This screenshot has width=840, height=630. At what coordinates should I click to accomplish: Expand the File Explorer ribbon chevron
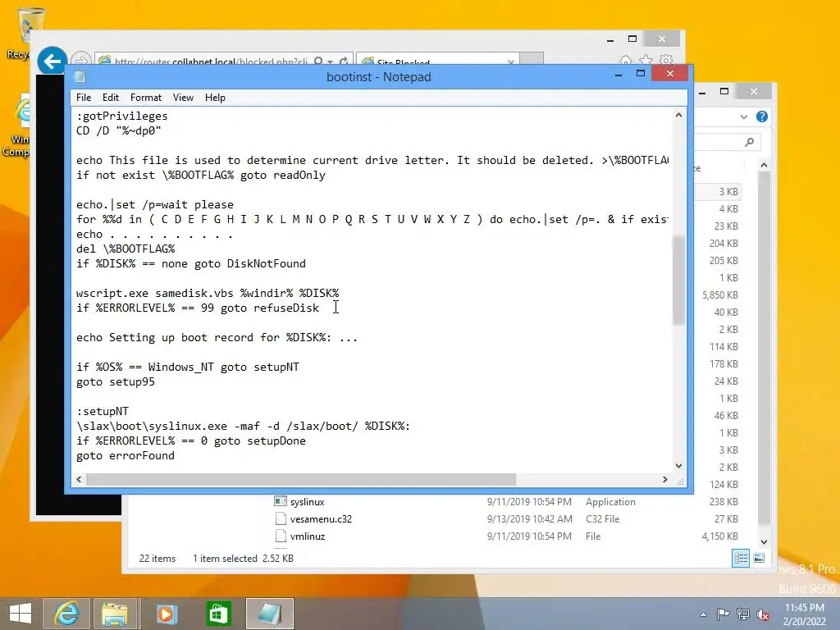pyautogui.click(x=743, y=116)
